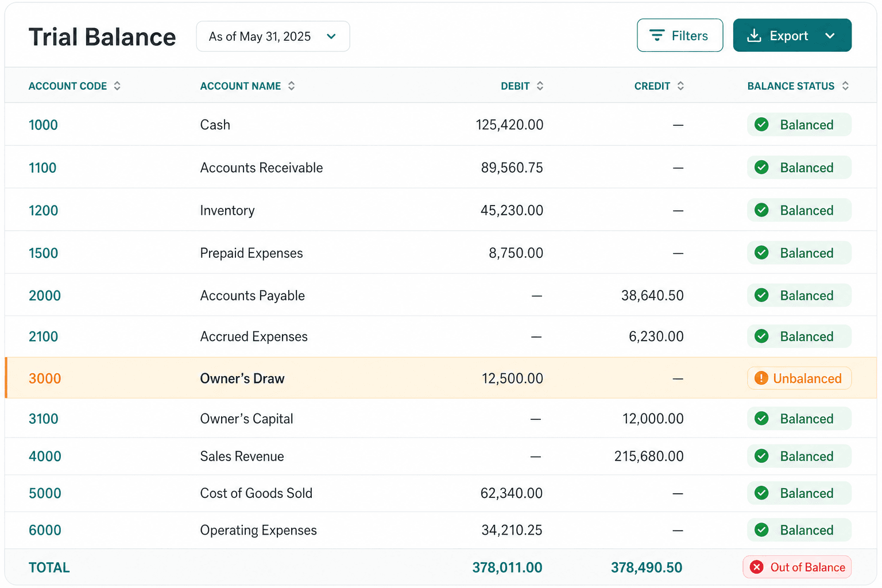This screenshot has width=882, height=588.
Task: Open account code 4000
Action: (45, 456)
